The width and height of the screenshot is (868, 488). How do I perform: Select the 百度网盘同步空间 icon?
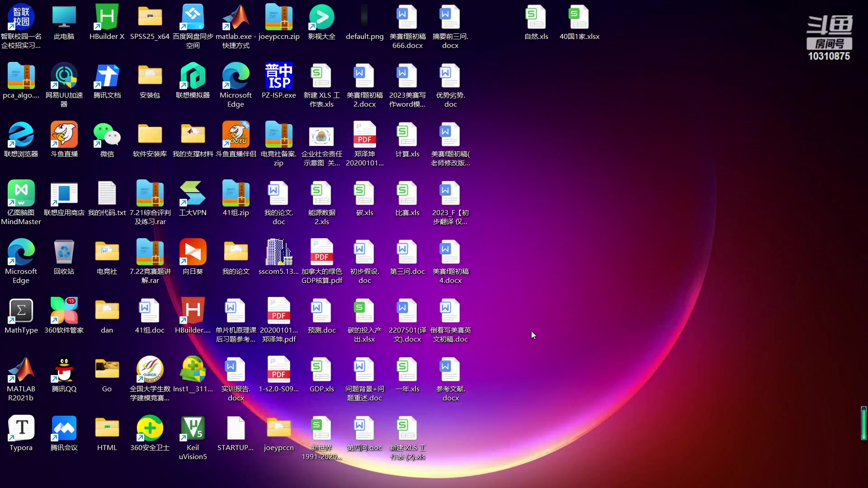193,26
